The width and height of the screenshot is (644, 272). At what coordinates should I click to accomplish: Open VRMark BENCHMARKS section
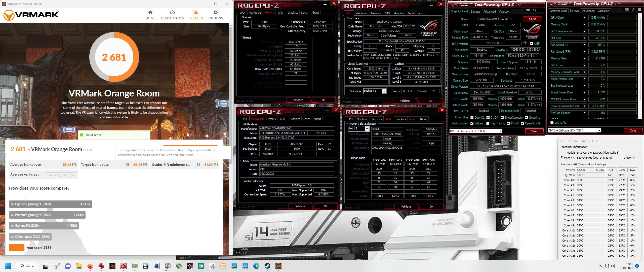tap(172, 15)
